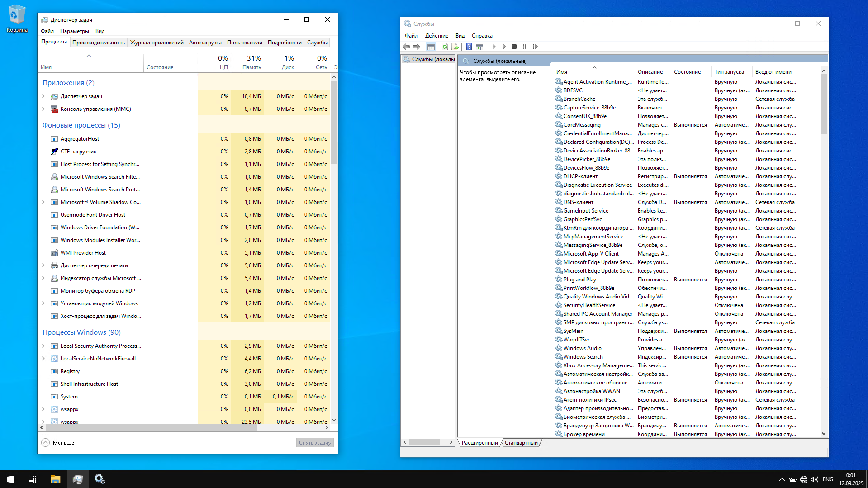Click the LocalServiceNoNetworkFirewall gear icon
The image size is (868, 488).
tap(54, 359)
